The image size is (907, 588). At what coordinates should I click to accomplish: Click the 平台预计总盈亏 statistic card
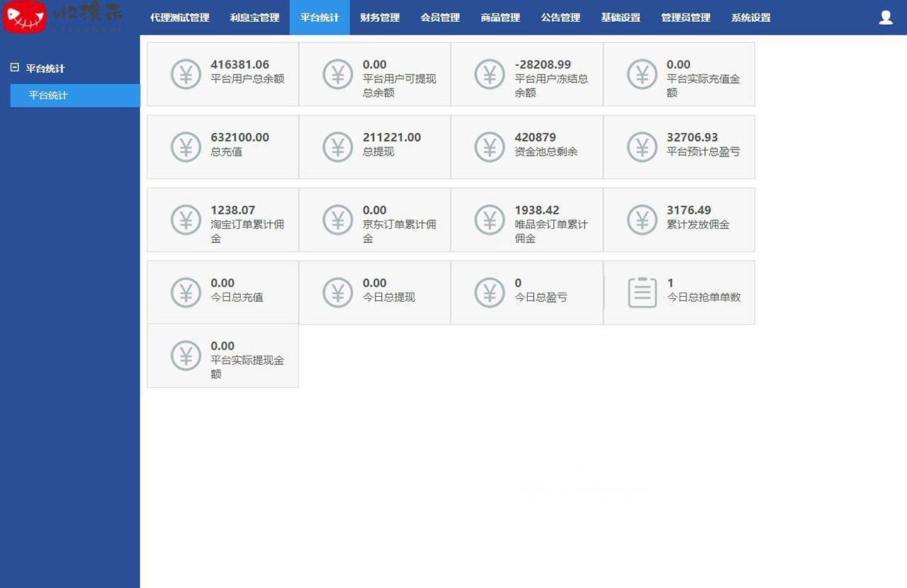[x=678, y=147]
